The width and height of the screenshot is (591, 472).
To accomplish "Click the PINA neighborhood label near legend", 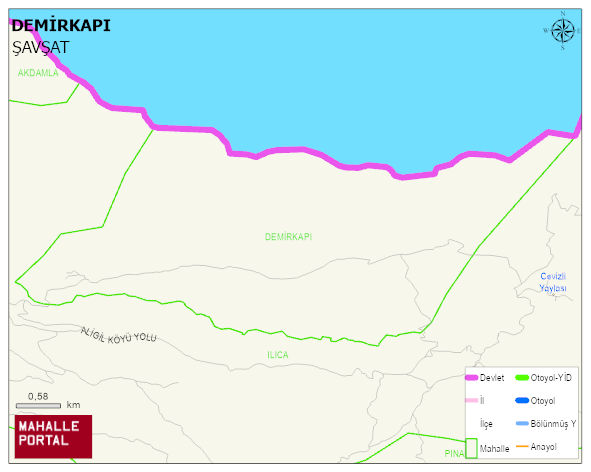I will (x=454, y=454).
